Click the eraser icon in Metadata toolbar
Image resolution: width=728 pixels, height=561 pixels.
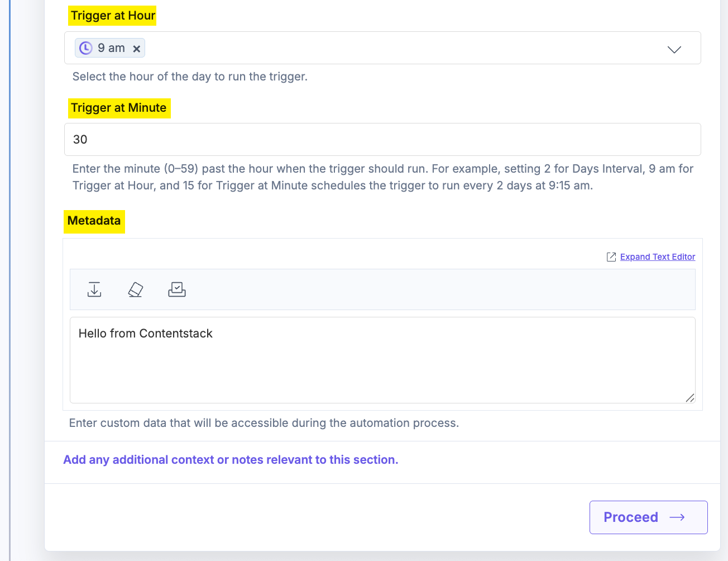click(x=136, y=289)
